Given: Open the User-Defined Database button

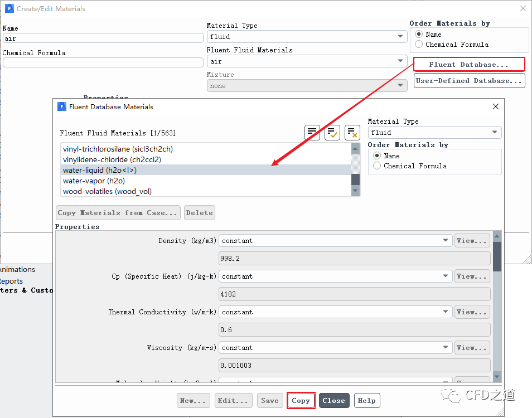Looking at the screenshot, I should 469,81.
